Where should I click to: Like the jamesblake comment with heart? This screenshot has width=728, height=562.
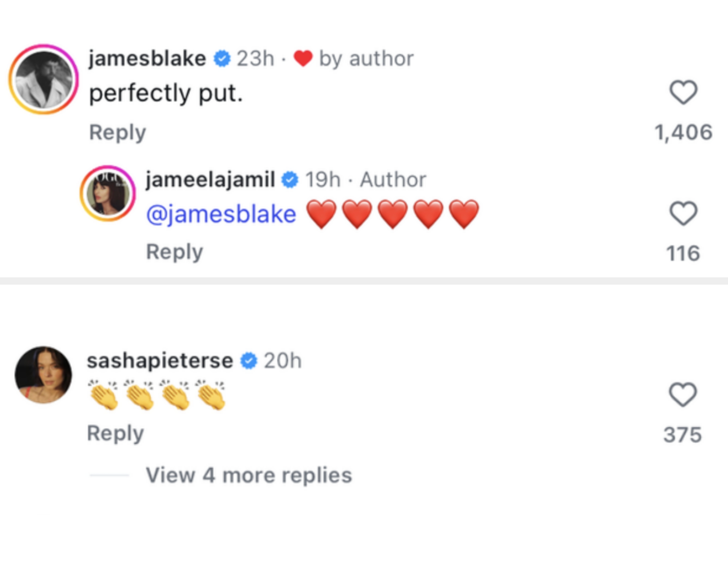pyautogui.click(x=683, y=92)
